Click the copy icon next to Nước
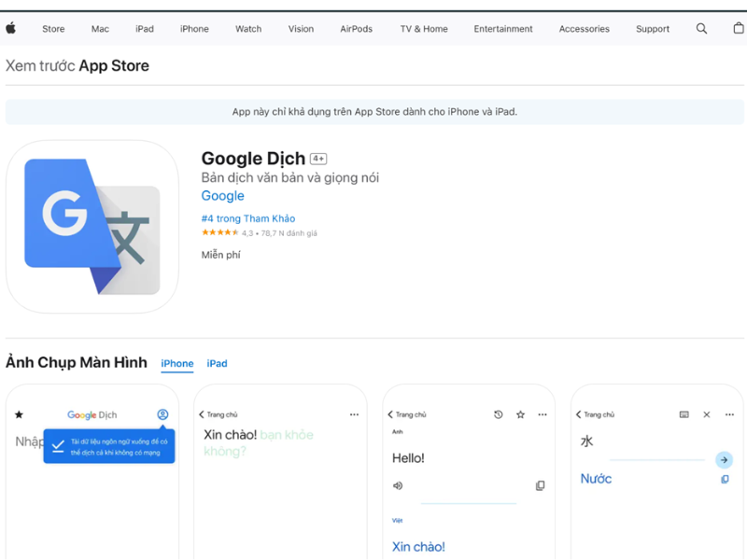The height and width of the screenshot is (560, 747). [x=723, y=480]
